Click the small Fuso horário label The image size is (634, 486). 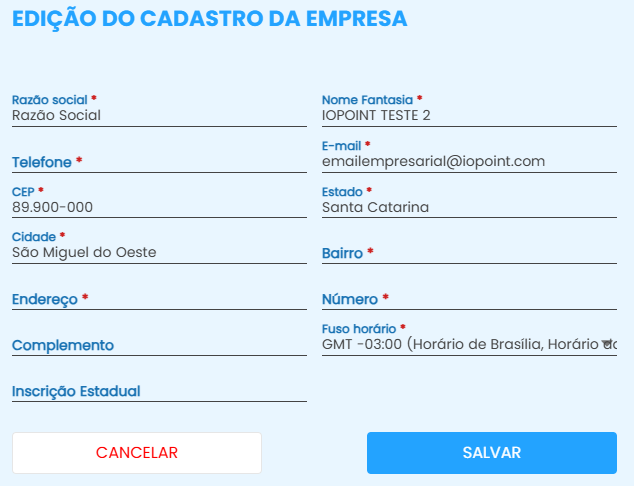click(359, 328)
